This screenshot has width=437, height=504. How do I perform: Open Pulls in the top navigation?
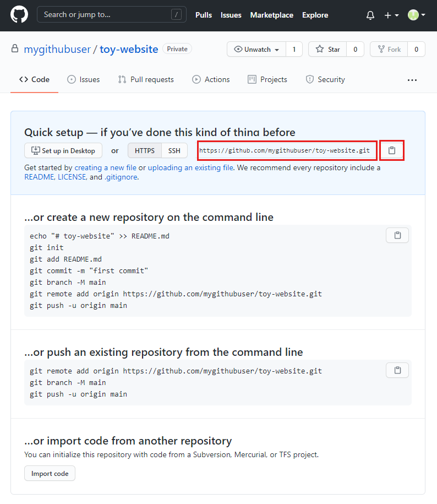[204, 15]
